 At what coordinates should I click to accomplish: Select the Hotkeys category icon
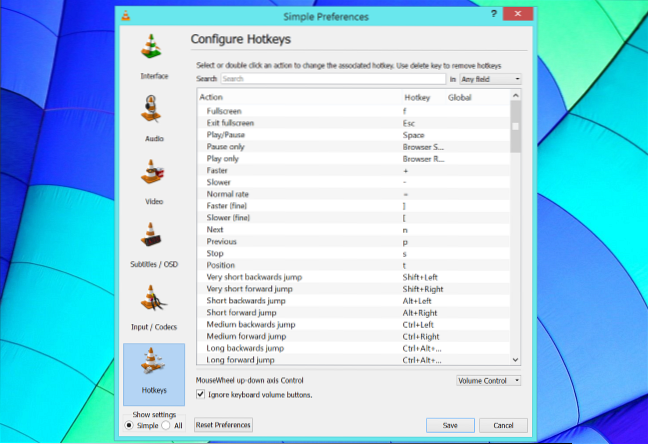point(153,364)
